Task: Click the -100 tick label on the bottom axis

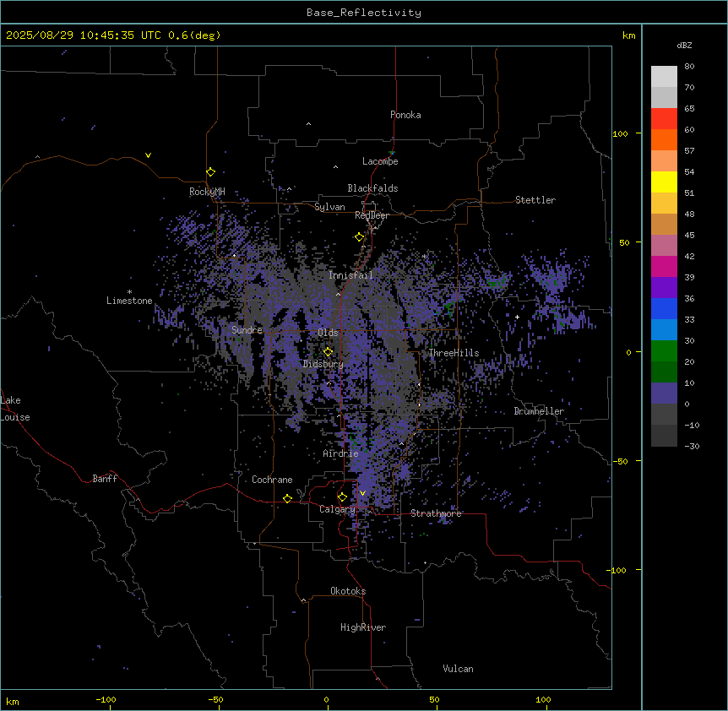Action: [x=106, y=699]
